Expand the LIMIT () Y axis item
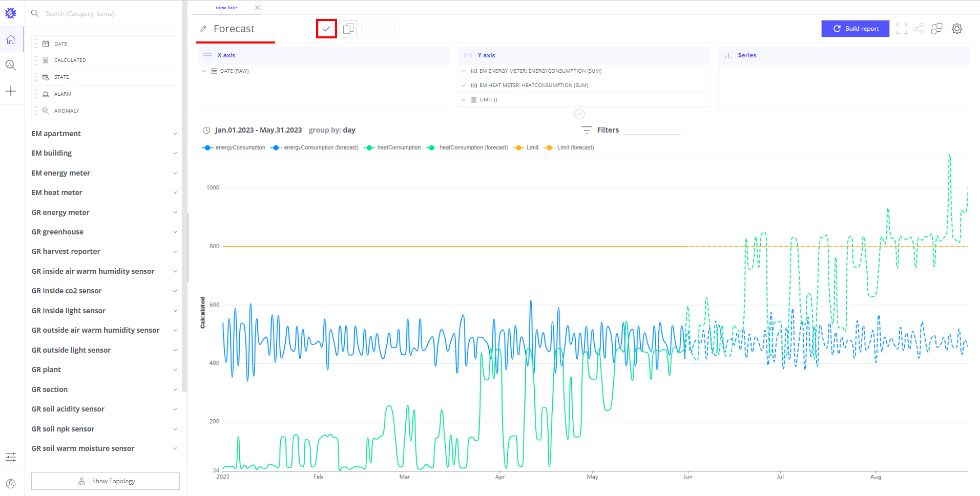 [x=464, y=100]
